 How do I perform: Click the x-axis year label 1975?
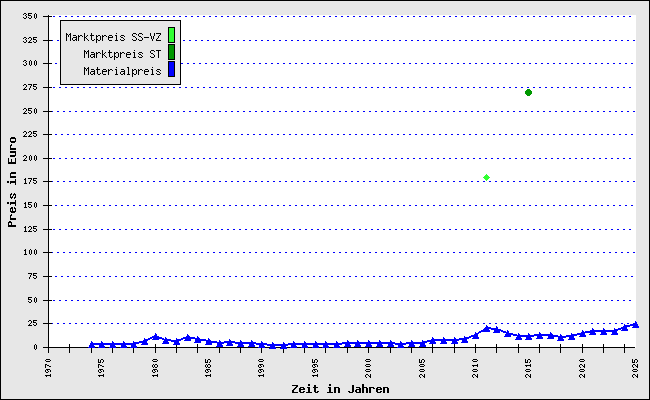click(102, 368)
